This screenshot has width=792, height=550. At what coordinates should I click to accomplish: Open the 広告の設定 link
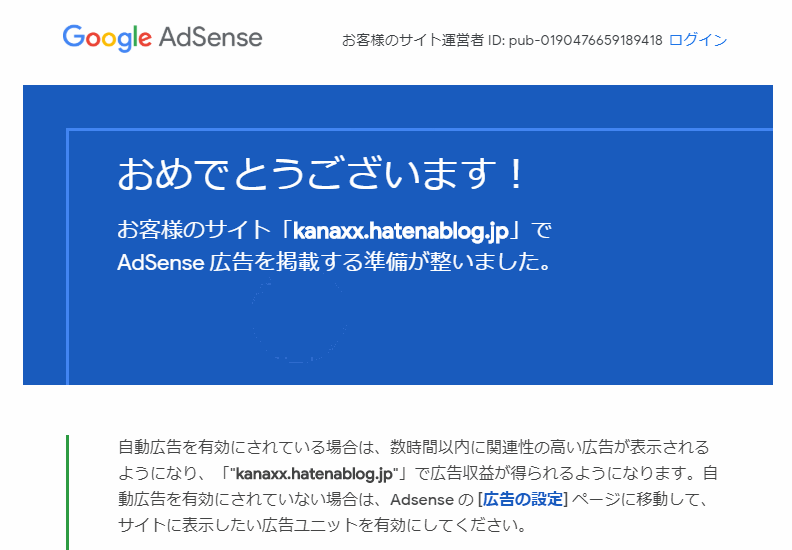coord(523,499)
